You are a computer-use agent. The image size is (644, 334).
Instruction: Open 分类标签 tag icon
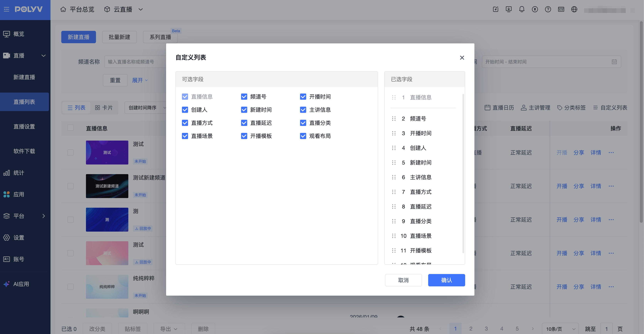(x=559, y=108)
